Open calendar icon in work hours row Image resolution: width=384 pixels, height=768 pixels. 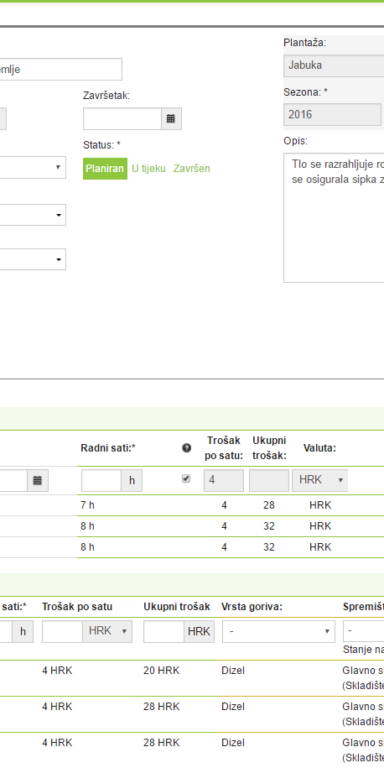point(37,480)
